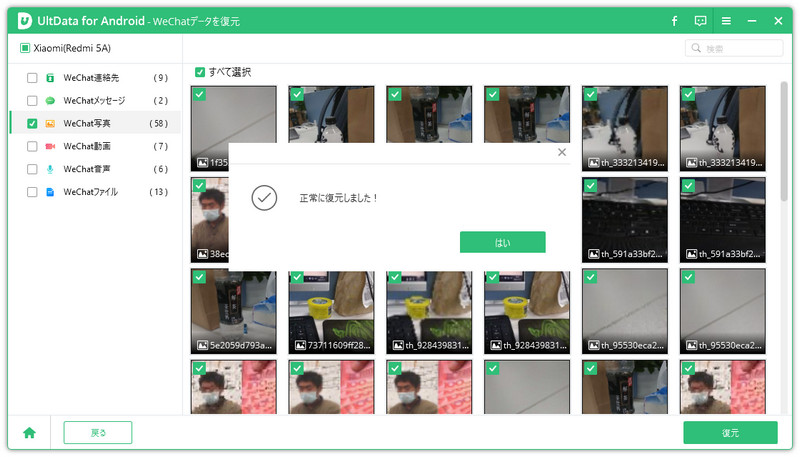This screenshot has height=457, width=800.
Task: Click the home icon button
Action: 30,433
